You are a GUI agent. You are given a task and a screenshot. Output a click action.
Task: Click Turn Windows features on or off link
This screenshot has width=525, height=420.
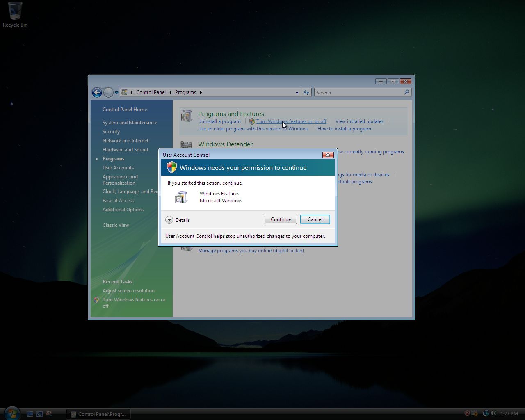click(x=291, y=121)
